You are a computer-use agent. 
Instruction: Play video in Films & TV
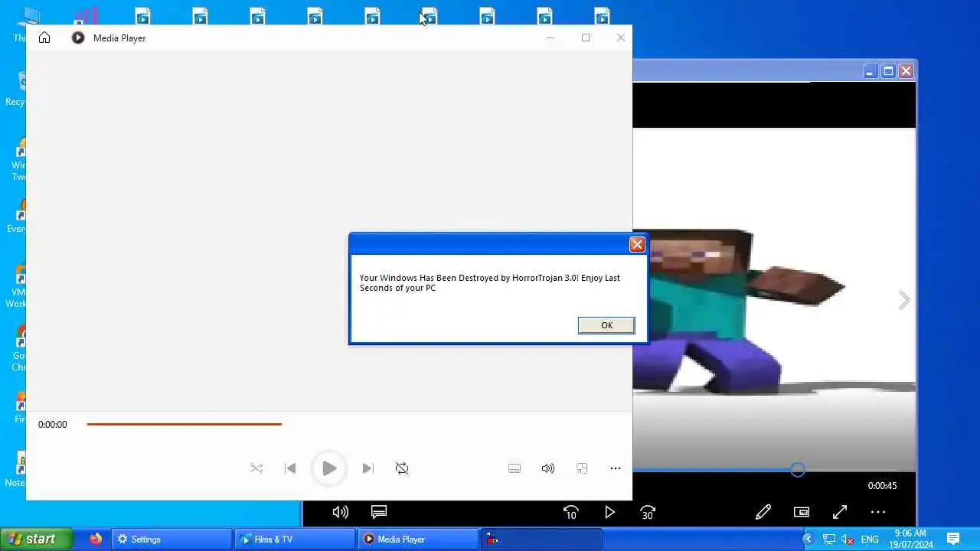tap(609, 512)
